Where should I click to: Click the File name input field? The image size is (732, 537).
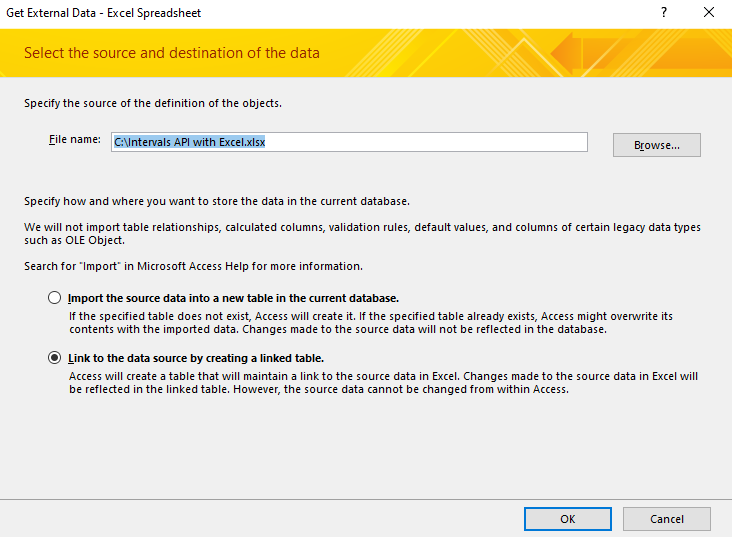point(348,142)
